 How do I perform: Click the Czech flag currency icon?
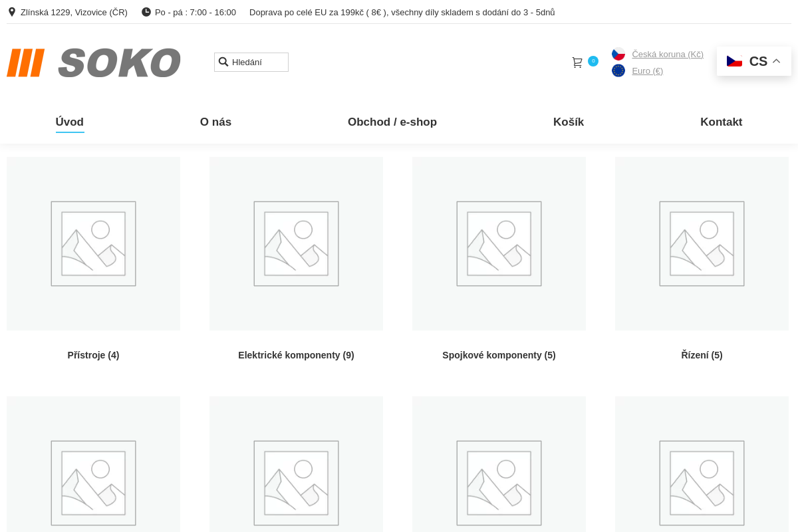(618, 54)
